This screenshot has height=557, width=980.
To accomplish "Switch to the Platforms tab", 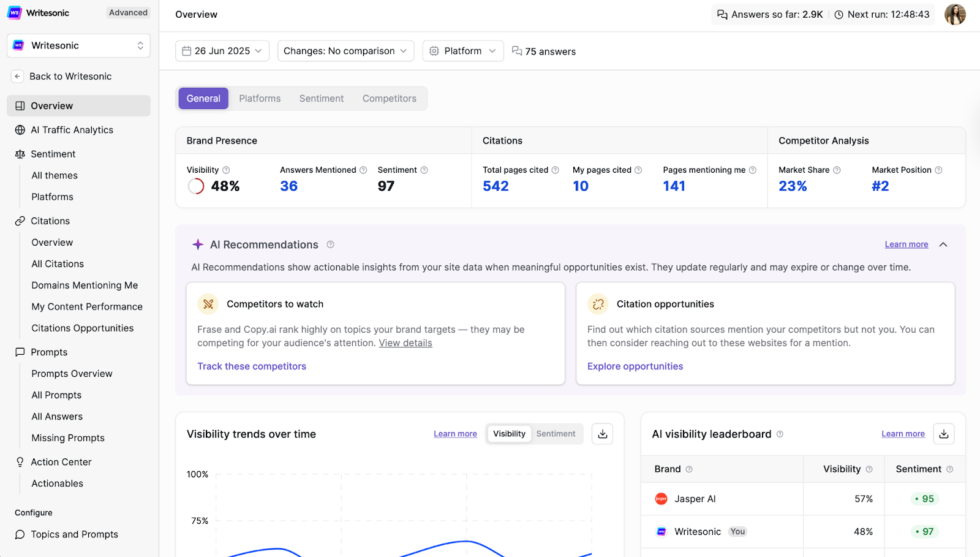I will click(x=260, y=99).
